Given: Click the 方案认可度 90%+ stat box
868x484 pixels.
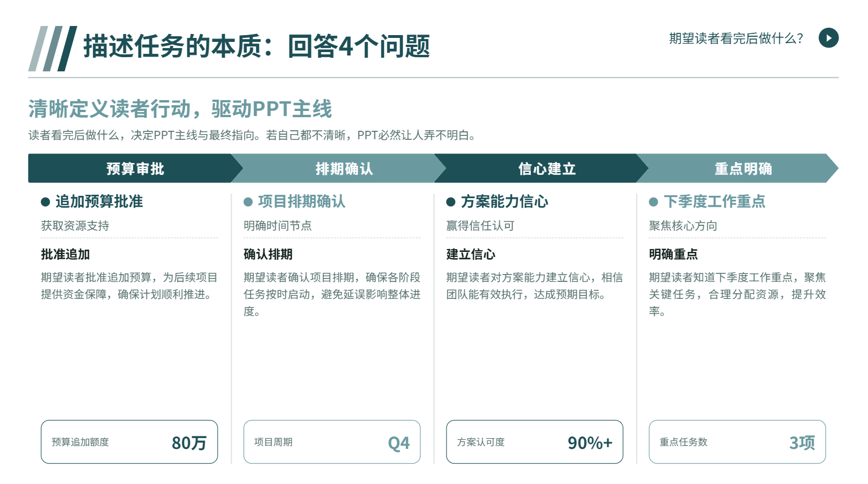Looking at the screenshot, I should click(x=534, y=442).
